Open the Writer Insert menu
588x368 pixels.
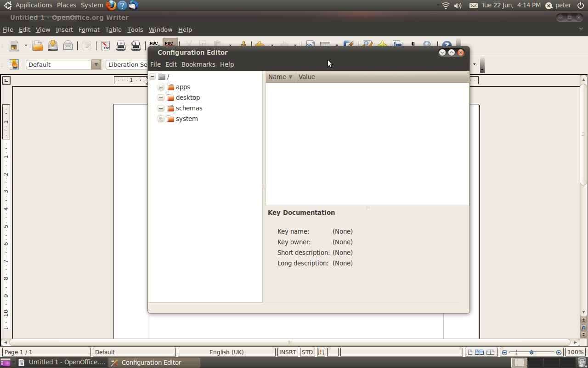(64, 29)
